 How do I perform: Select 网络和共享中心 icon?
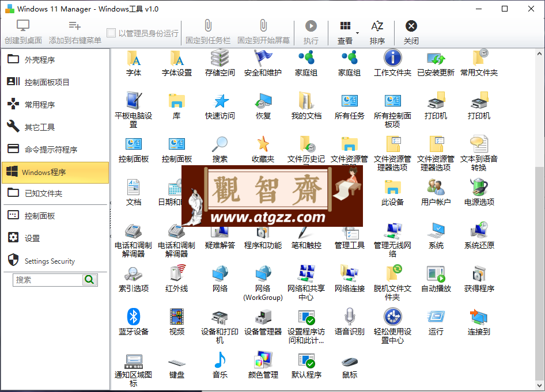(306, 283)
